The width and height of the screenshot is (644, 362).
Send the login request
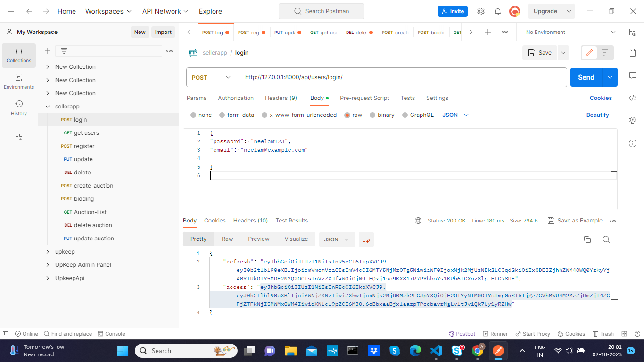pos(586,77)
